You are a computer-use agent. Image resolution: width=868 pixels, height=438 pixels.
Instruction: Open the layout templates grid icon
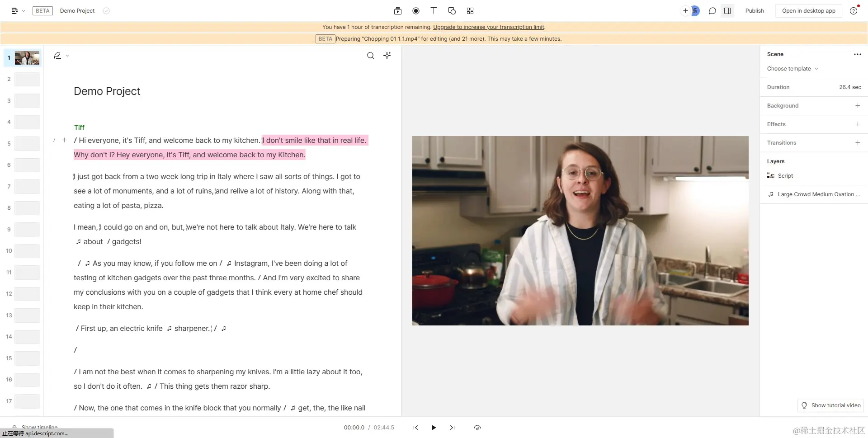click(470, 11)
